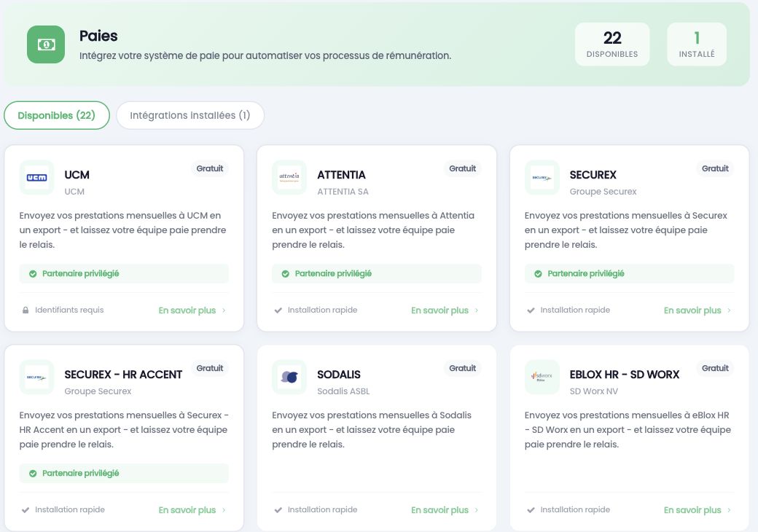Click checkmark icon in eBlox HR footer
This screenshot has width=758, height=532.
[531, 510]
